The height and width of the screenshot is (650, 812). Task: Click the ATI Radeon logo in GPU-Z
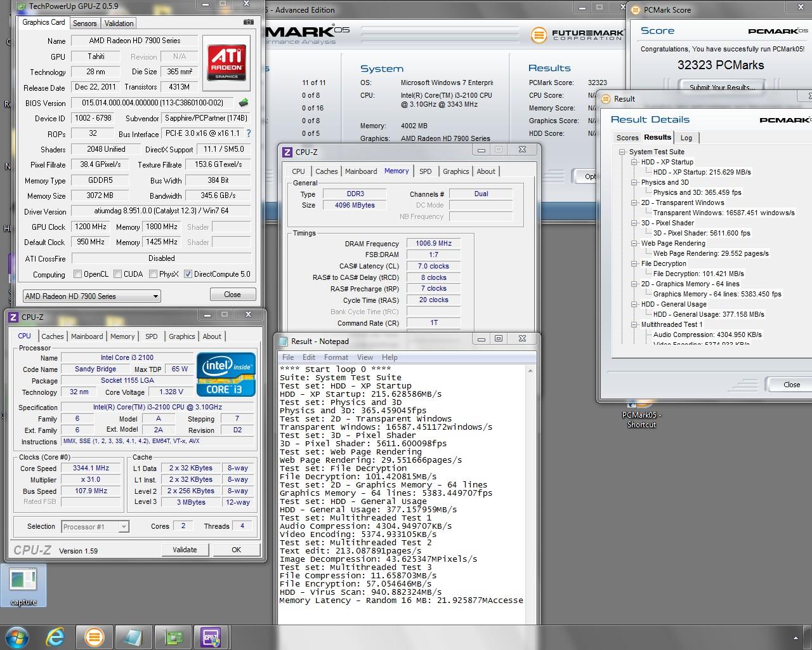(226, 62)
